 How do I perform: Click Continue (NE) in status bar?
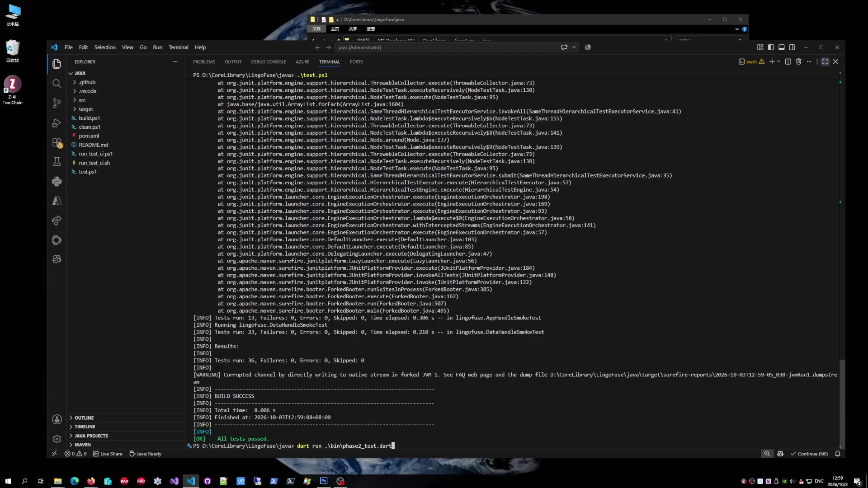(x=809, y=454)
